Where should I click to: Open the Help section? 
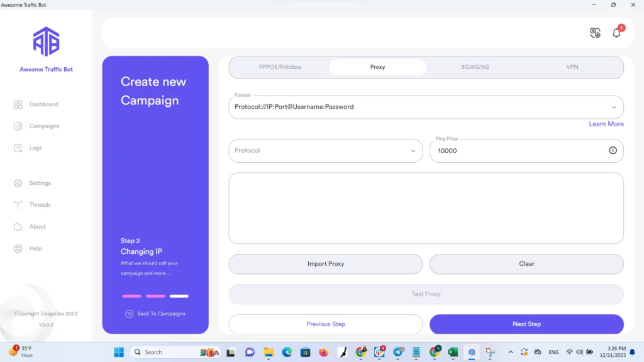click(31, 248)
